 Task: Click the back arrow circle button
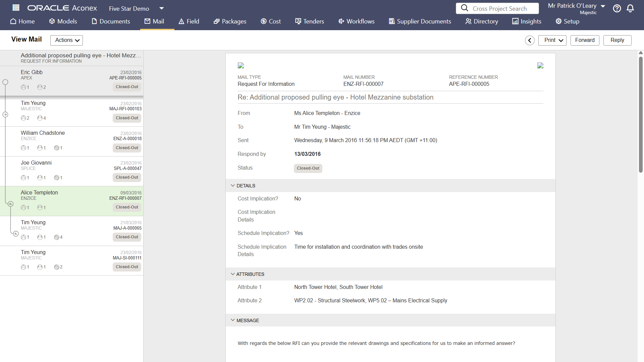click(530, 40)
